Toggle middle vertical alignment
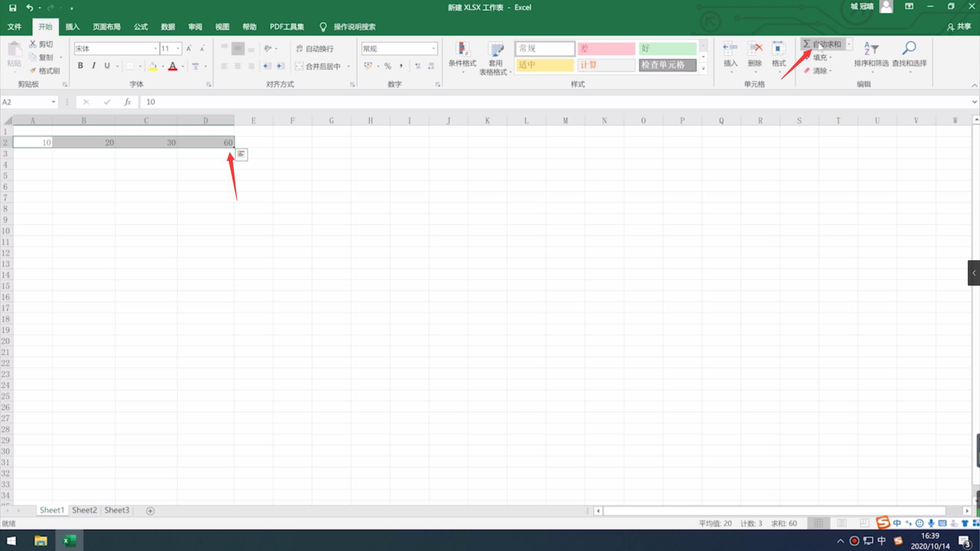 tap(238, 48)
